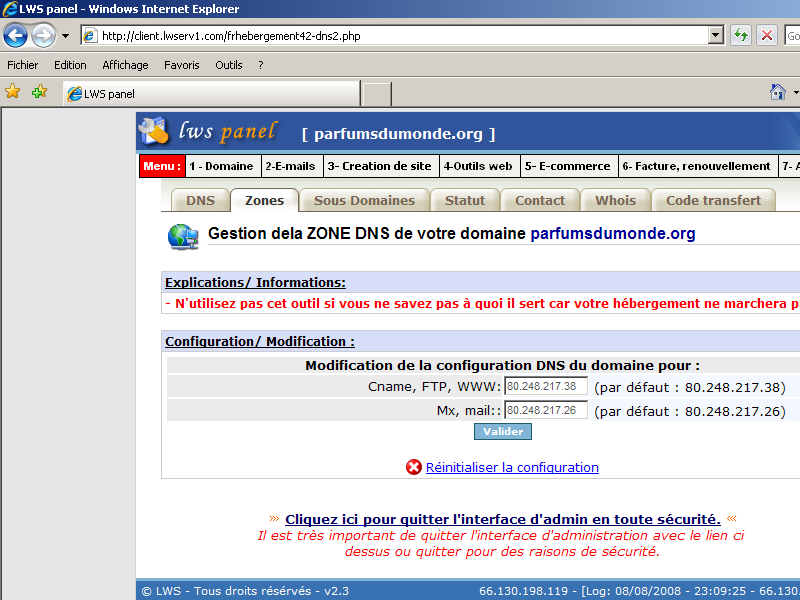Image resolution: width=800 pixels, height=600 pixels.
Task: Click the page icon in address bar
Action: [x=90, y=36]
